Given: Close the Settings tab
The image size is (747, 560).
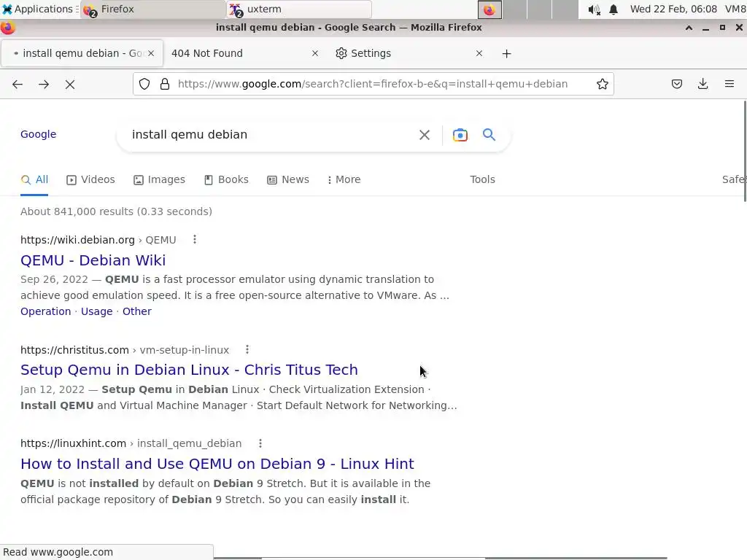Looking at the screenshot, I should tap(479, 53).
